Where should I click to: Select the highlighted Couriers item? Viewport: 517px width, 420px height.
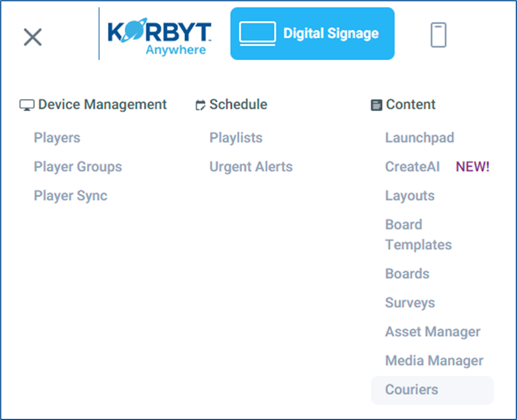432,390
